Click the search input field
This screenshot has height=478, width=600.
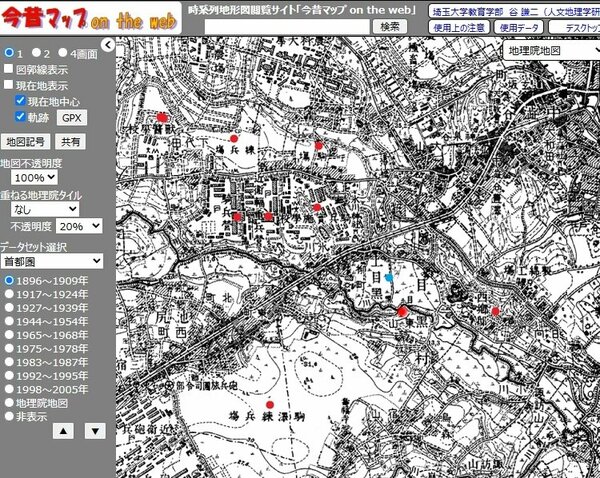pos(287,26)
